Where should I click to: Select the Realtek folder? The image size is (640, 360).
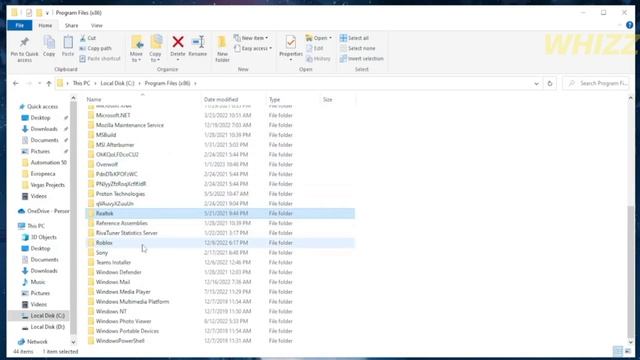coord(220,213)
